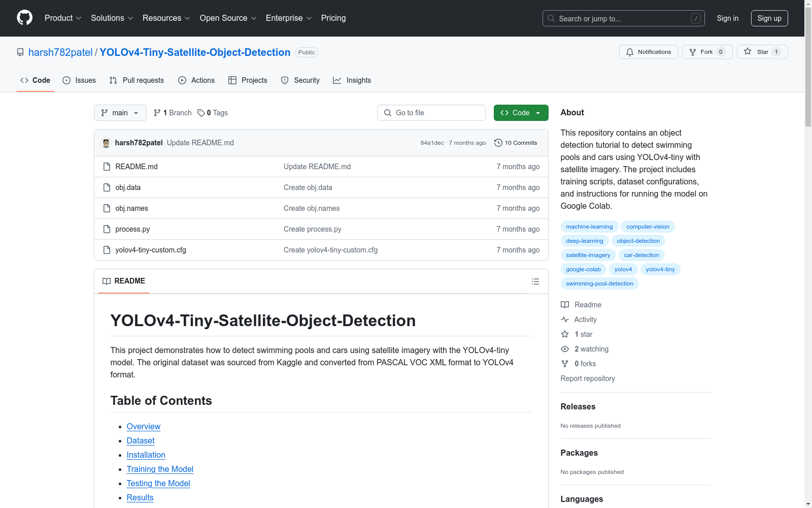View the Insights tab

pyautogui.click(x=352, y=80)
